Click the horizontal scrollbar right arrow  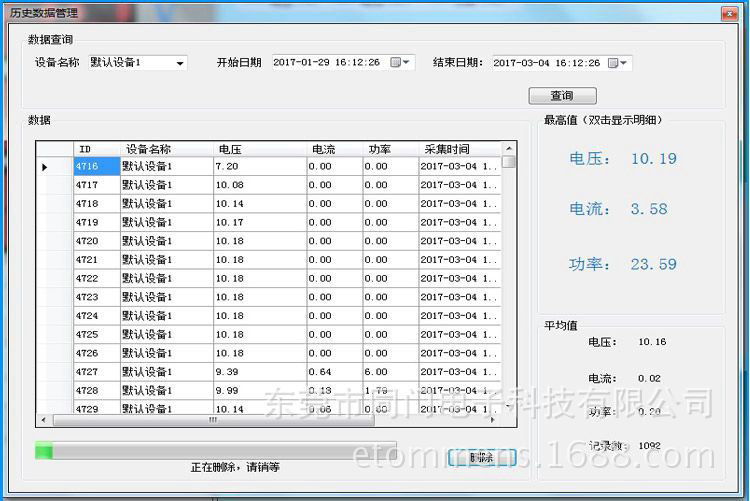coord(494,420)
